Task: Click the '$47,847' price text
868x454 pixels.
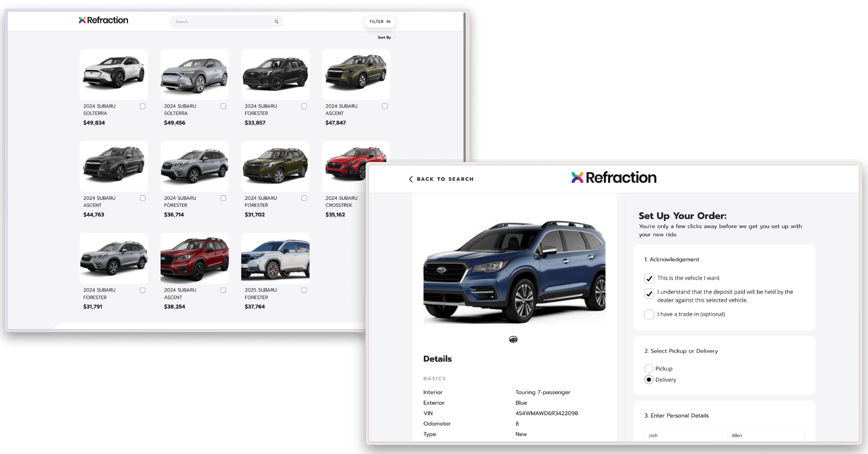Action: point(336,123)
